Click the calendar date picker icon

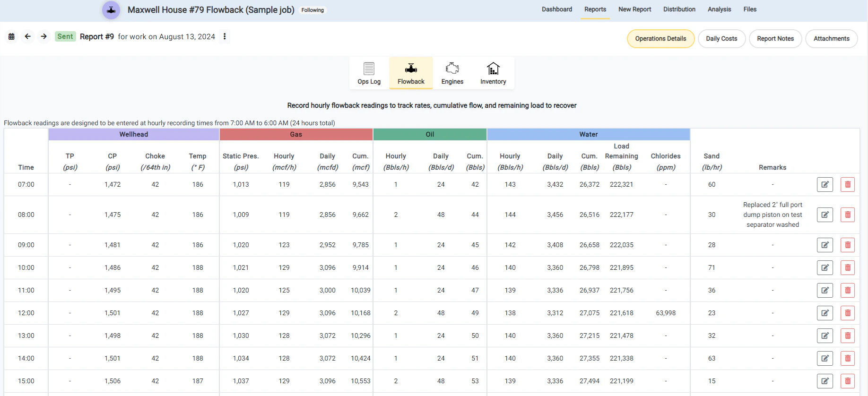coord(11,36)
